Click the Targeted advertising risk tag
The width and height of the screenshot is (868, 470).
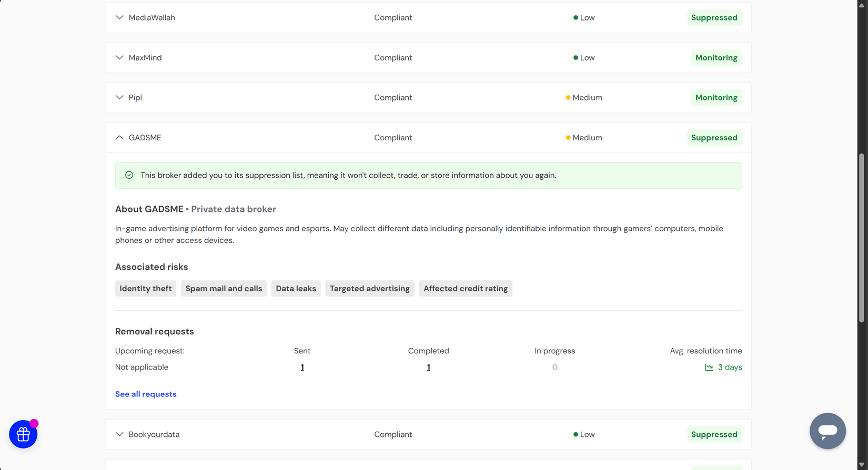pyautogui.click(x=369, y=289)
